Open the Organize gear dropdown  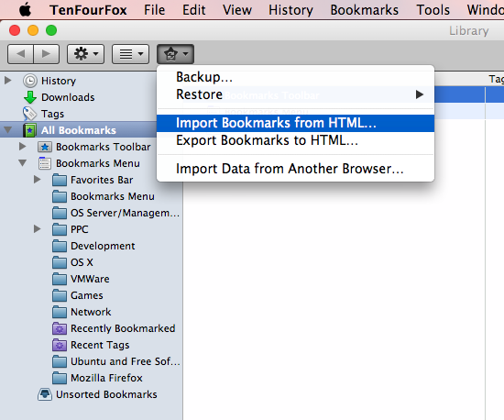point(85,54)
